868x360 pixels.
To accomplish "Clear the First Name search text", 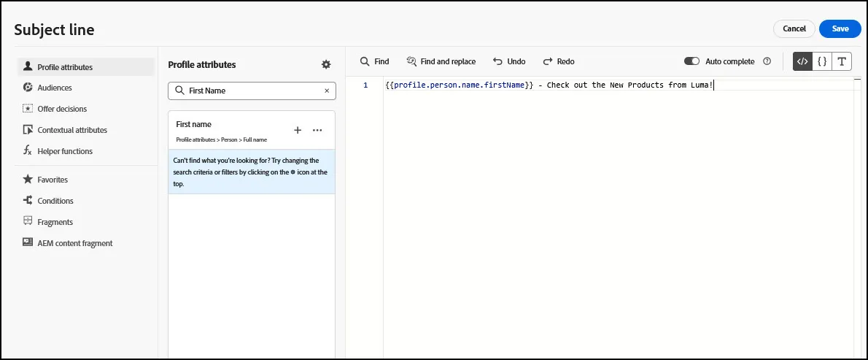I will (x=327, y=91).
